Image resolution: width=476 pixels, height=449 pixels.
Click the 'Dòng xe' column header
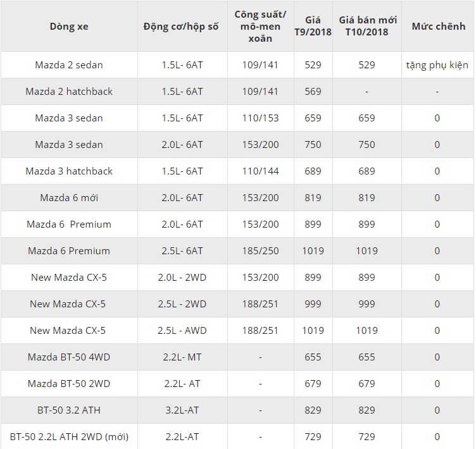point(69,27)
